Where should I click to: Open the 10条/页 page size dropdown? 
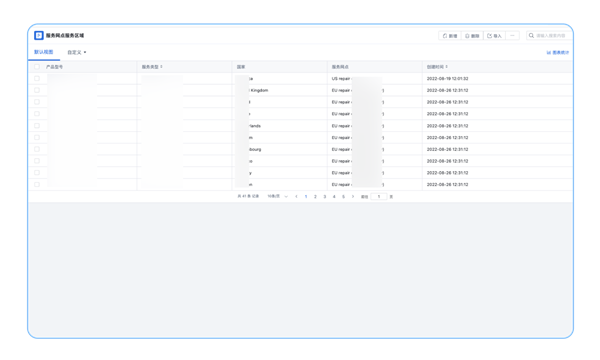click(277, 196)
